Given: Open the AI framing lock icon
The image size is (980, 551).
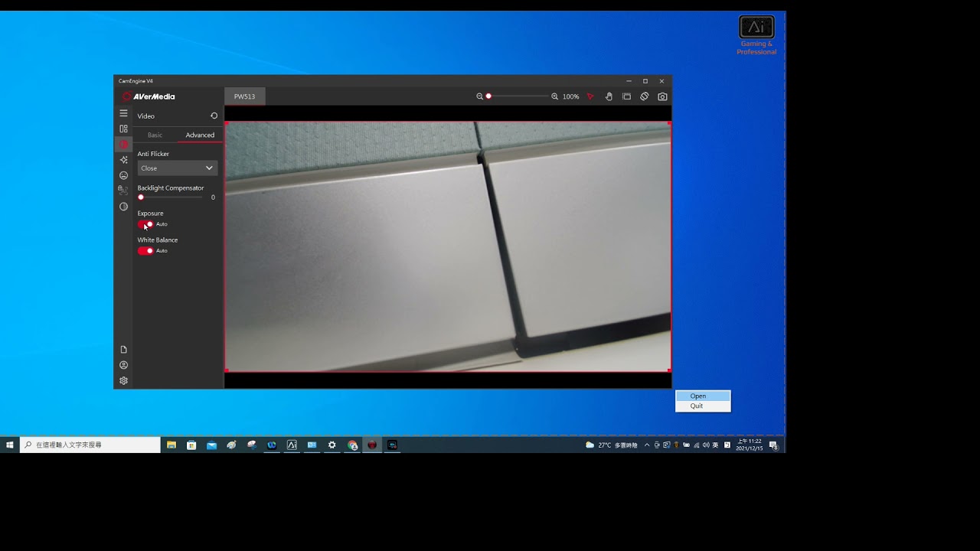Looking at the screenshot, I should pyautogui.click(x=123, y=191).
